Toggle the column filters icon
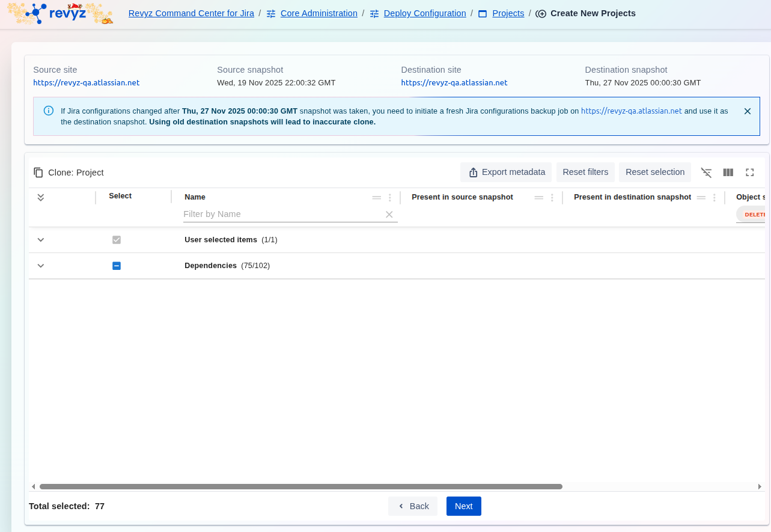 point(706,173)
